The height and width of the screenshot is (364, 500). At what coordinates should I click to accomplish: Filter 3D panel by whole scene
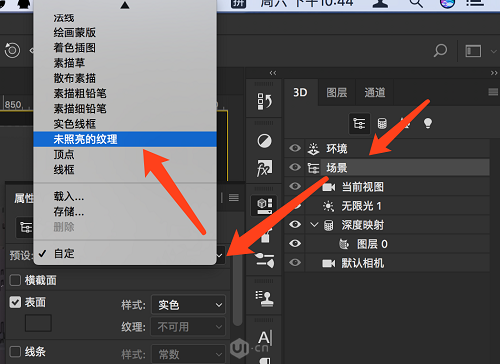point(359,124)
